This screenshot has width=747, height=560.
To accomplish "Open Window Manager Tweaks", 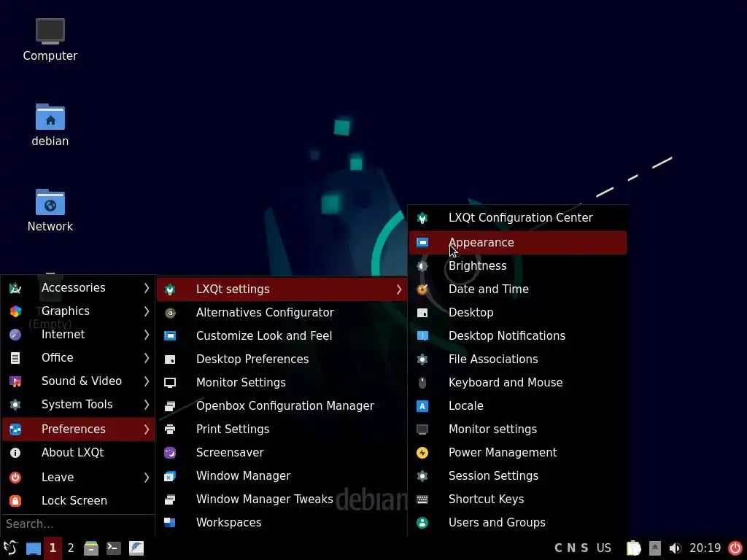I will pos(282,499).
